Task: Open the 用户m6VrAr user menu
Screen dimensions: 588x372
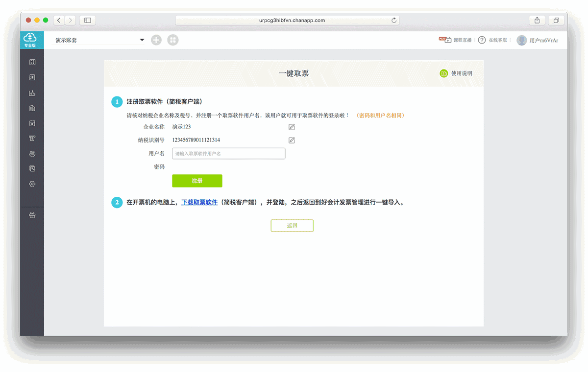Action: (538, 41)
